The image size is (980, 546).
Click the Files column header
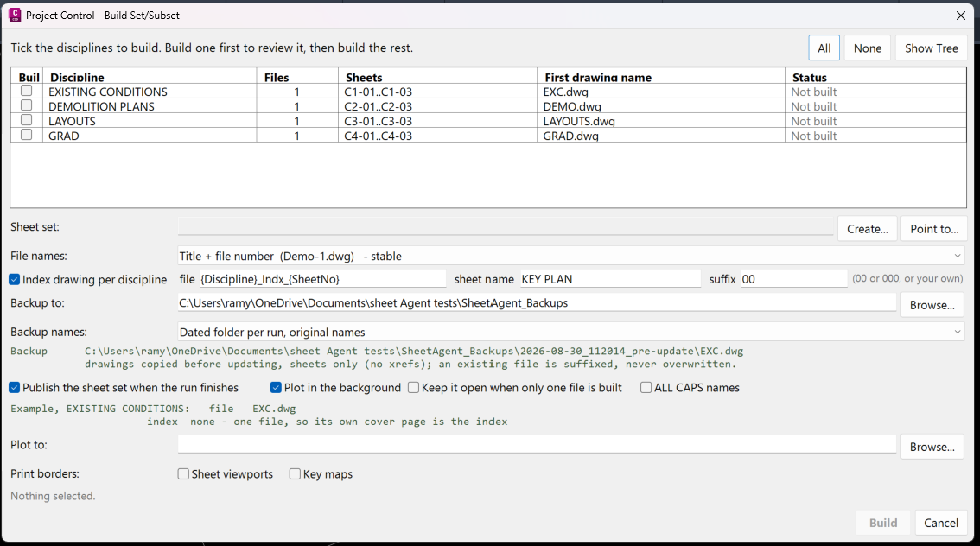coord(297,77)
